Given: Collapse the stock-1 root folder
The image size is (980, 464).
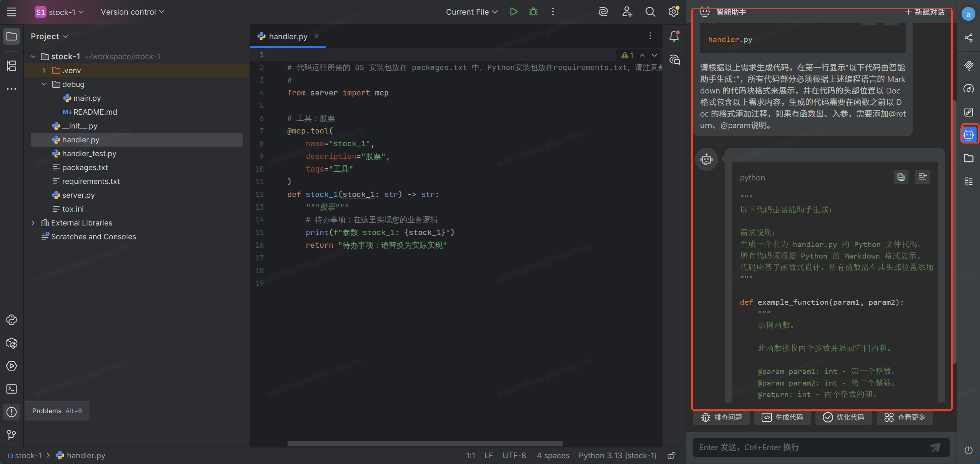Looking at the screenshot, I should [x=33, y=57].
